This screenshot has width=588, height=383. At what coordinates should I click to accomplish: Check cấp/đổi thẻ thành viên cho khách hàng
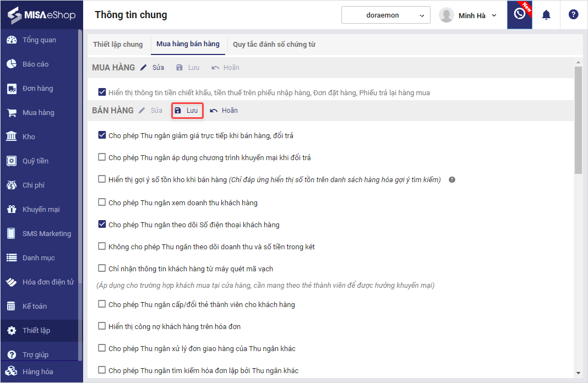coord(102,304)
